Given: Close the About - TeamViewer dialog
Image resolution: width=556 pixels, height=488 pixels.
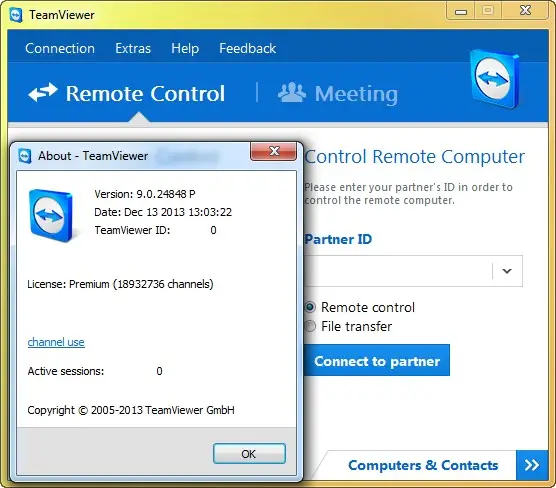Looking at the screenshot, I should click(273, 151).
